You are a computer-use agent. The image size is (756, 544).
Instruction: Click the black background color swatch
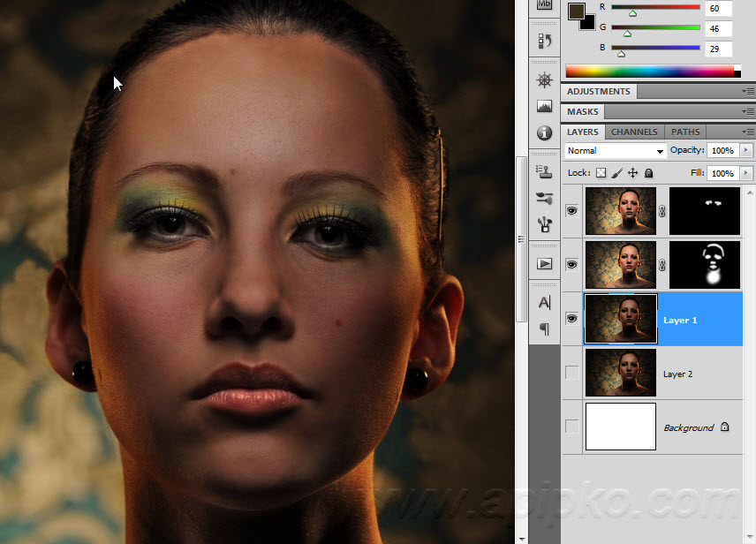589,24
